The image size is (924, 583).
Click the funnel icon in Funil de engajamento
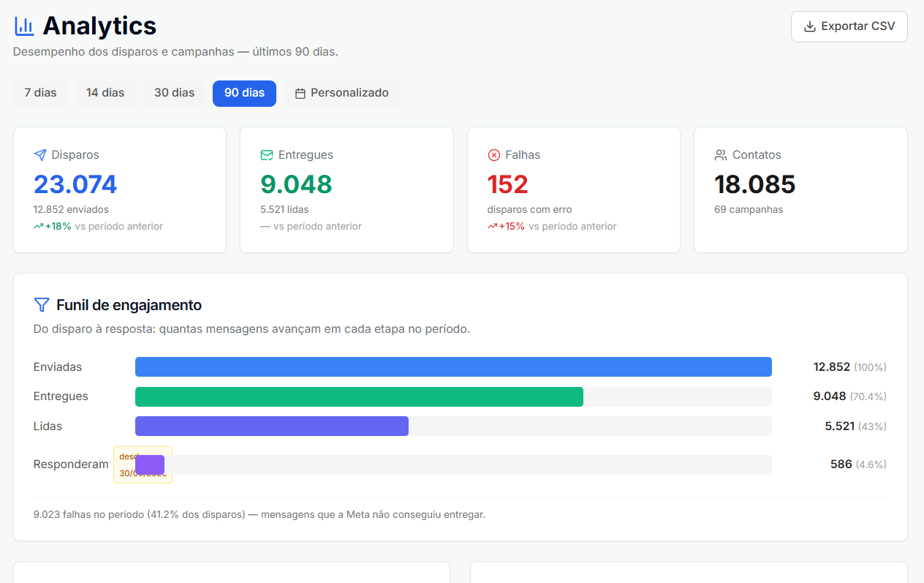(x=42, y=305)
